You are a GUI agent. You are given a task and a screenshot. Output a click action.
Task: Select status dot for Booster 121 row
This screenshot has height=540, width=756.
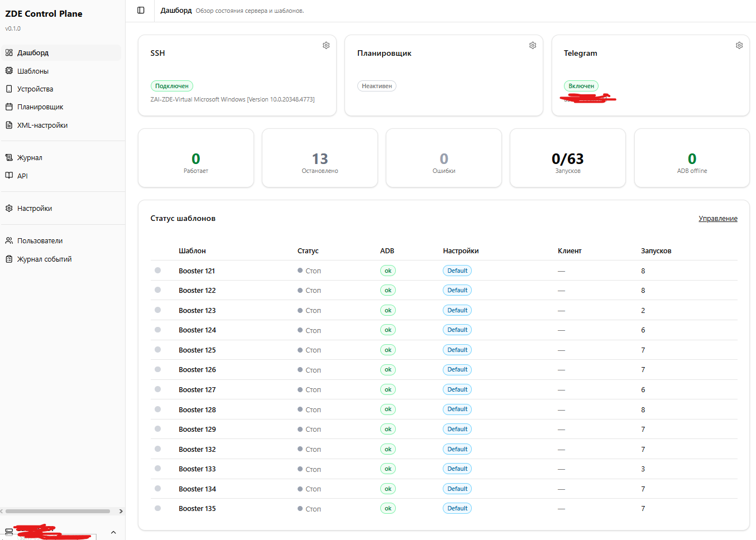pyautogui.click(x=158, y=271)
